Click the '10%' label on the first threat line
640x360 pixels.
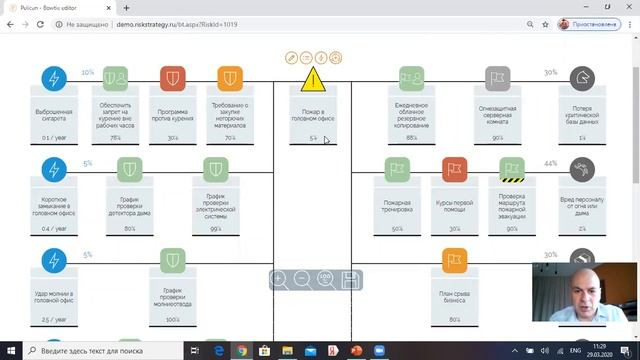(x=87, y=73)
